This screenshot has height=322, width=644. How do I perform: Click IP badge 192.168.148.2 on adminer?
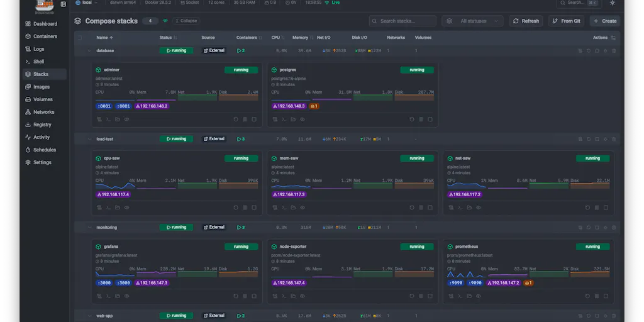click(152, 106)
